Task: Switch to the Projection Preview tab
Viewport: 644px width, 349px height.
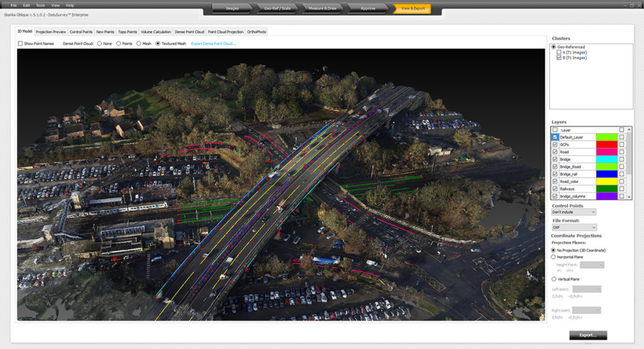Action: coord(50,31)
